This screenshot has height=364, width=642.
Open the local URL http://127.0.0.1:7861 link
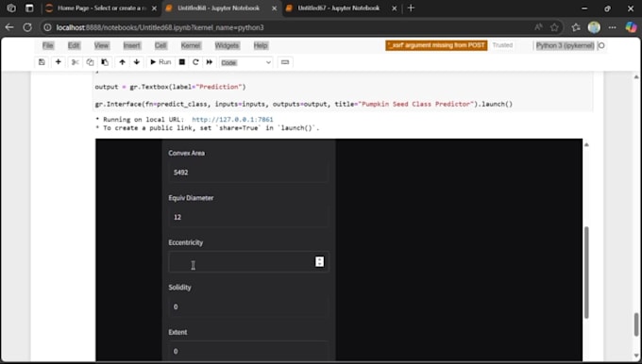[x=232, y=120]
